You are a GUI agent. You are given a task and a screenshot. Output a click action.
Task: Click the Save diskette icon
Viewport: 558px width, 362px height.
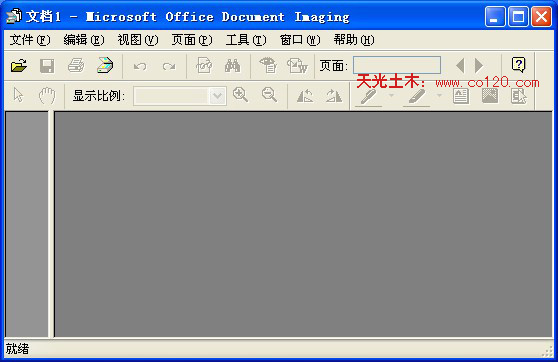[x=47, y=66]
